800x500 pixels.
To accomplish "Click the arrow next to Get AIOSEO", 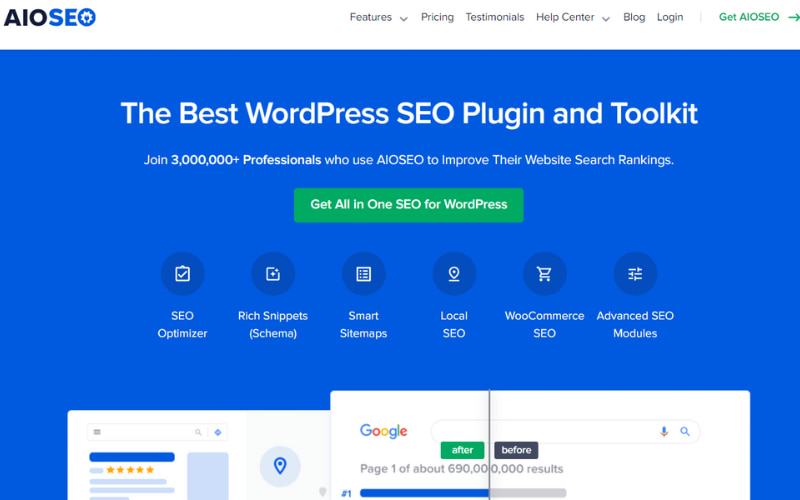I will click(793, 17).
